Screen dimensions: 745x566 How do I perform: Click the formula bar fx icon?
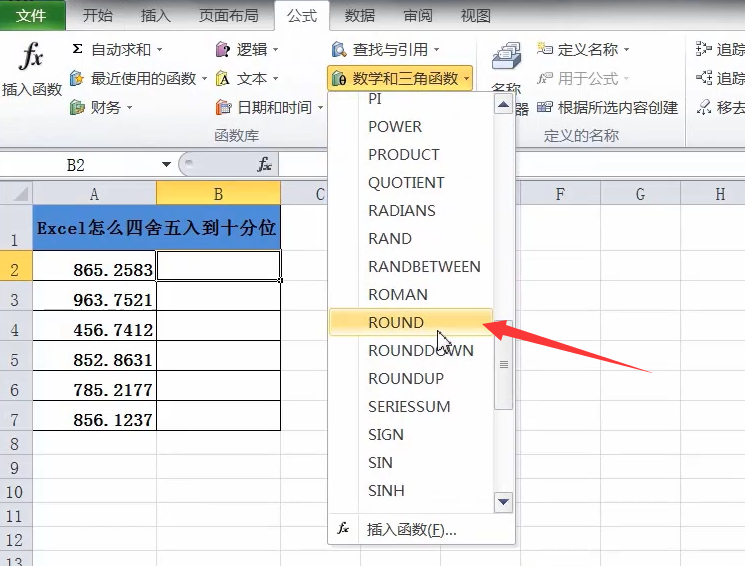coord(264,164)
